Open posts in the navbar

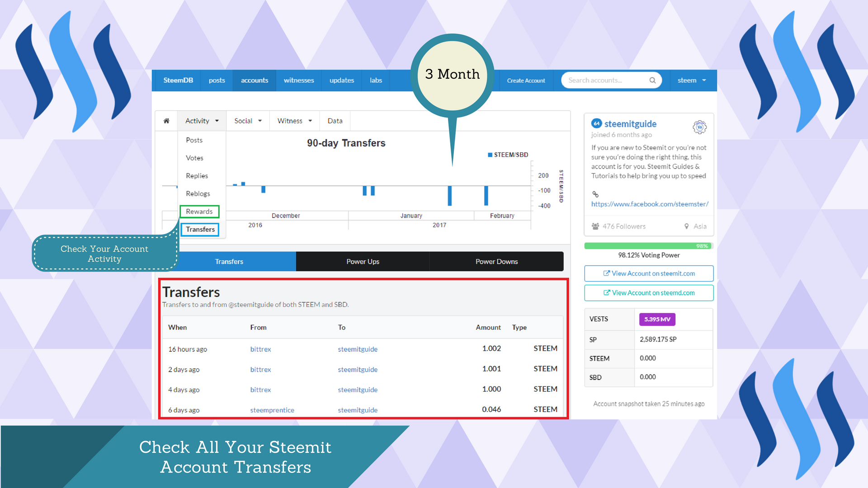click(x=217, y=80)
